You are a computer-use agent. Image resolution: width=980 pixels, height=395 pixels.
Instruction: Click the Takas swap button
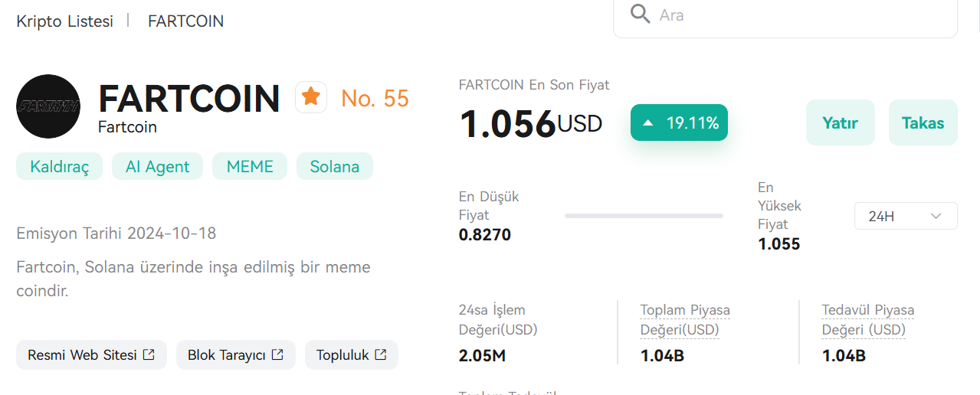pos(923,122)
